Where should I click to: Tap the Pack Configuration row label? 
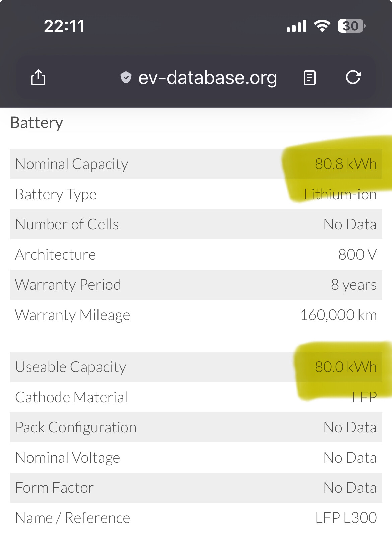76,427
